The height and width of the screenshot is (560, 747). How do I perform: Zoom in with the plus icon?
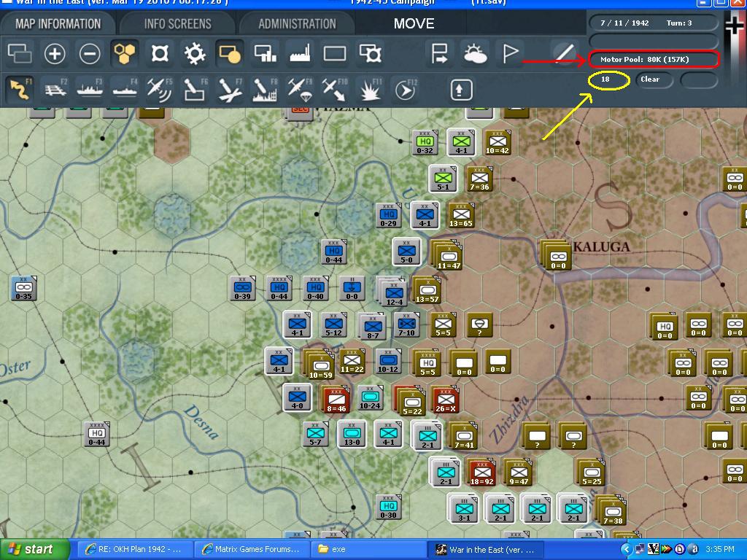click(54, 53)
